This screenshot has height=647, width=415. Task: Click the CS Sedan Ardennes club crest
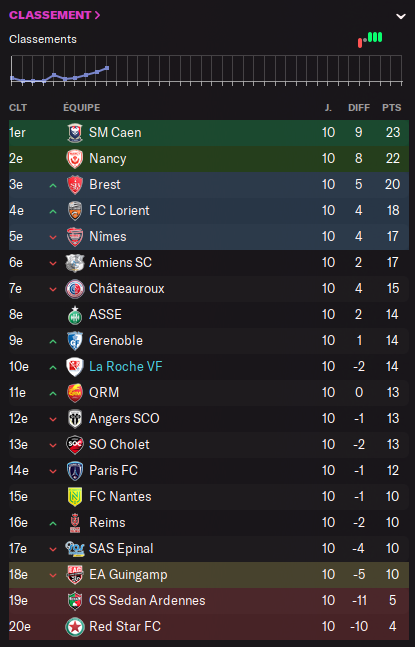[x=75, y=601]
